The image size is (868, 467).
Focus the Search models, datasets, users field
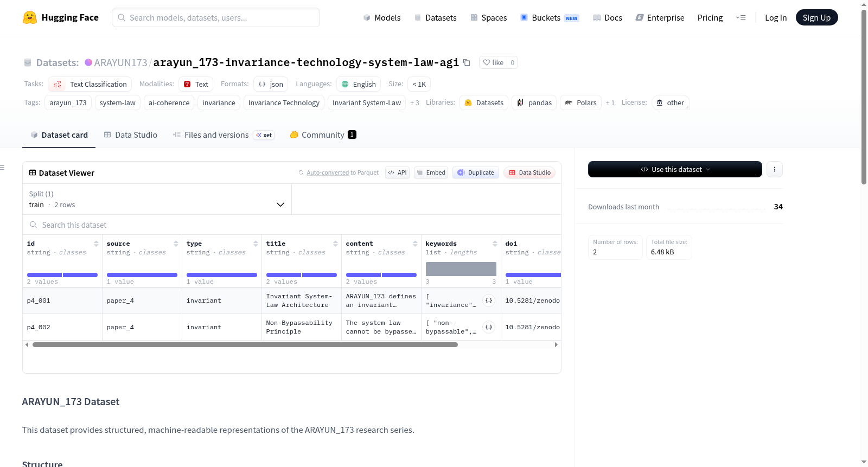[216, 17]
